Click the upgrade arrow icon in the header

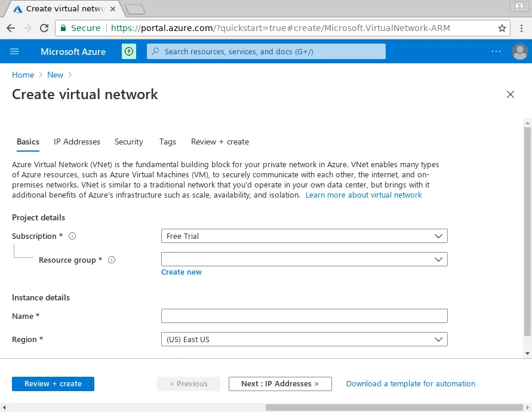point(129,51)
